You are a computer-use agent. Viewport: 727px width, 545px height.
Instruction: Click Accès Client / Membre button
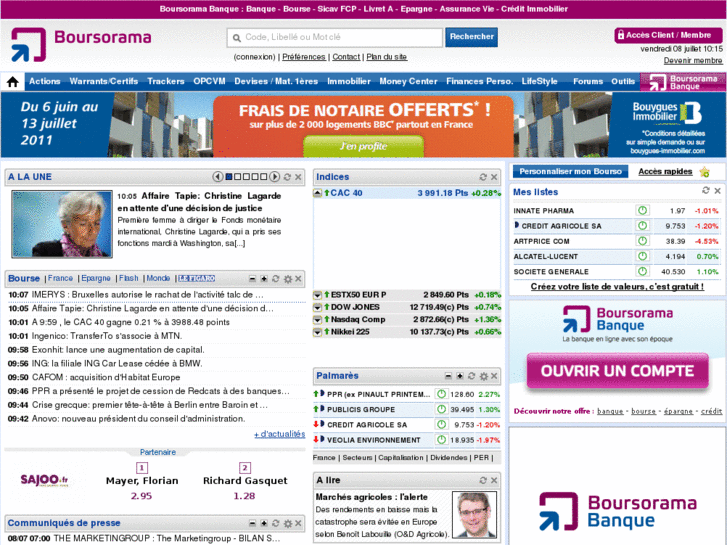point(668,35)
